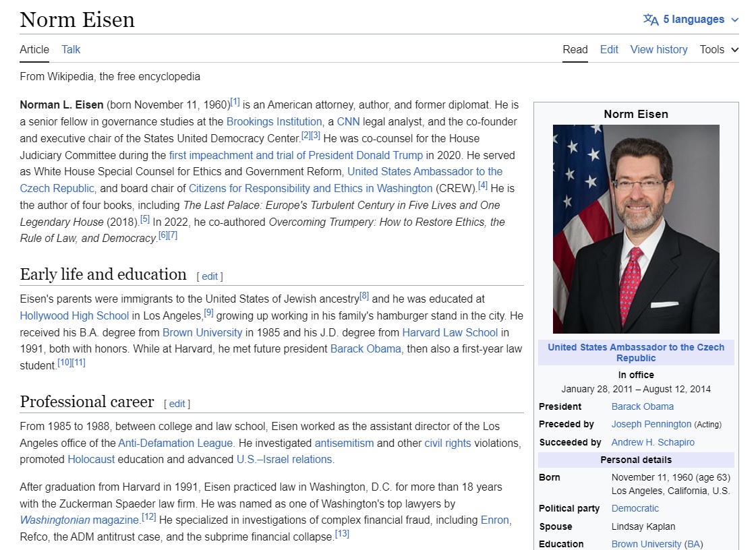
Task: Select the Read tab
Action: point(575,50)
